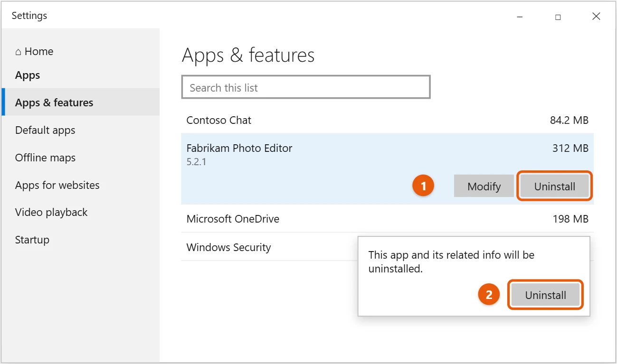Viewport: 617px width, 364px height.
Task: Click the Settings window title
Action: (29, 16)
